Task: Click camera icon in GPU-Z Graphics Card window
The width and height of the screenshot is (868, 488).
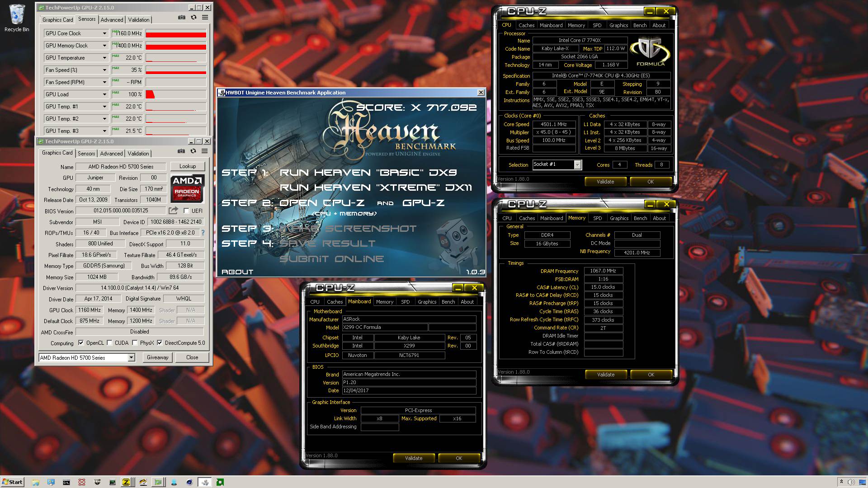Action: (181, 151)
